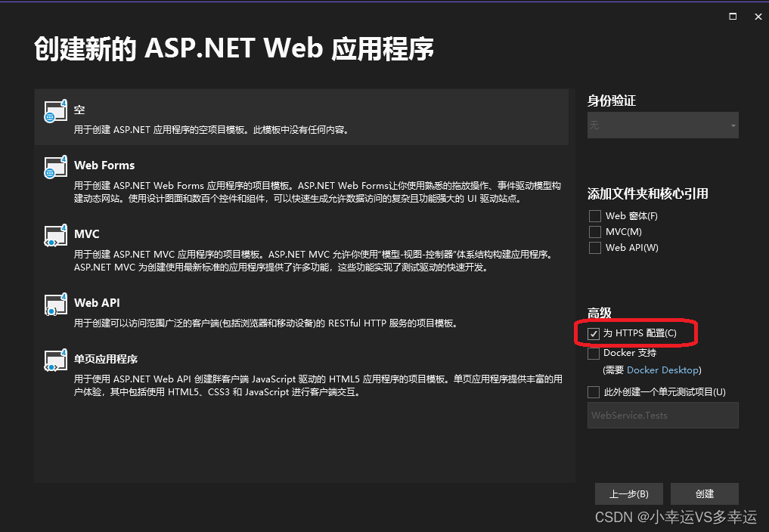Click the MVC template description text
The height and width of the screenshot is (532, 769).
[x=314, y=261]
